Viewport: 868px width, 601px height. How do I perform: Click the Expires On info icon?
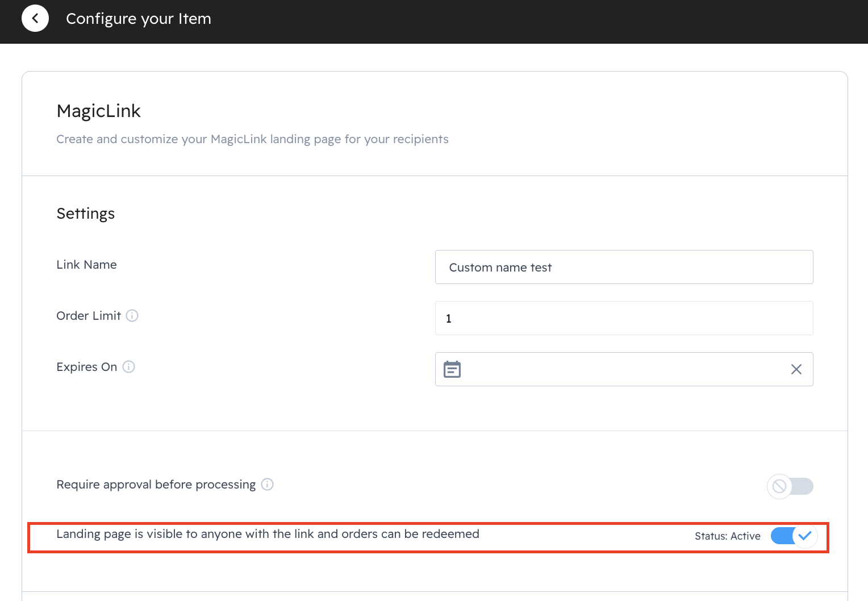pyautogui.click(x=128, y=367)
